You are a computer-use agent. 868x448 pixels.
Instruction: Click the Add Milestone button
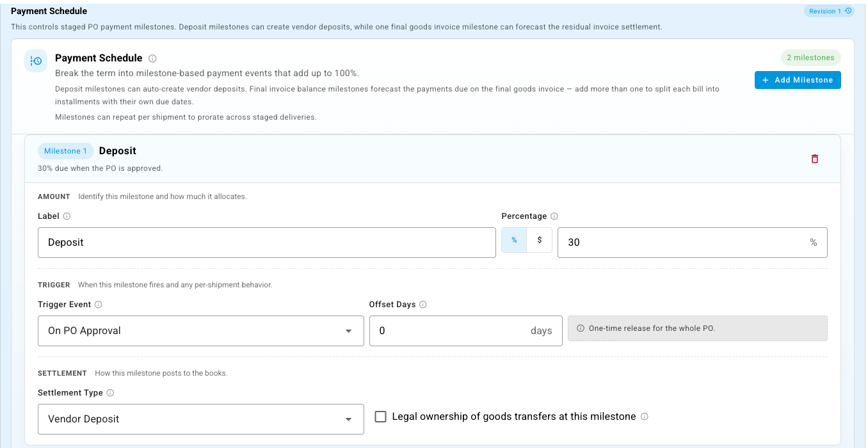click(x=798, y=80)
